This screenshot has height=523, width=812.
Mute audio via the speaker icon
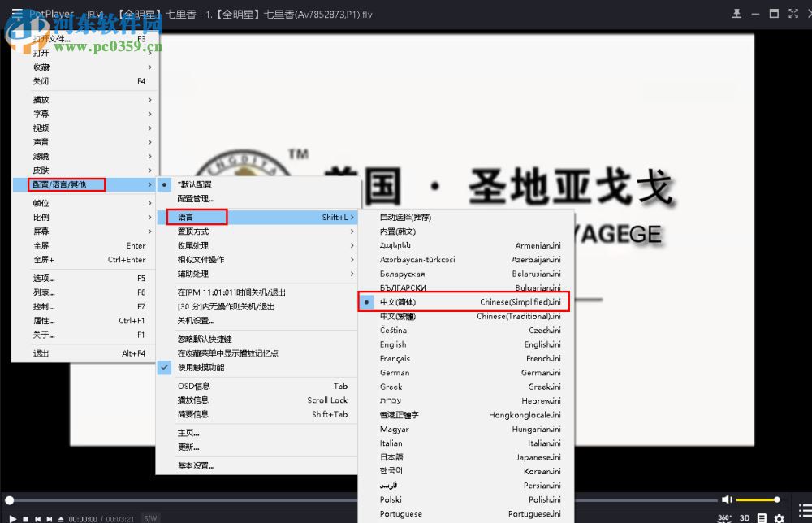726,498
